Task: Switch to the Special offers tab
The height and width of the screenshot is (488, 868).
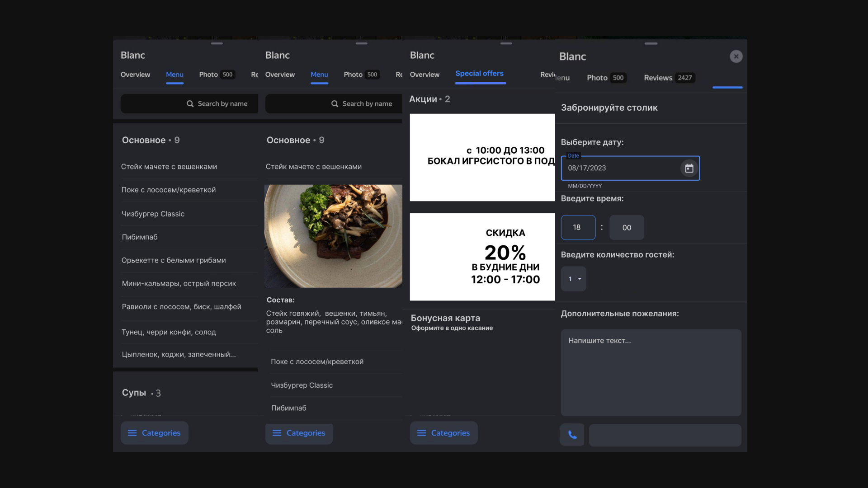Action: pyautogui.click(x=479, y=74)
